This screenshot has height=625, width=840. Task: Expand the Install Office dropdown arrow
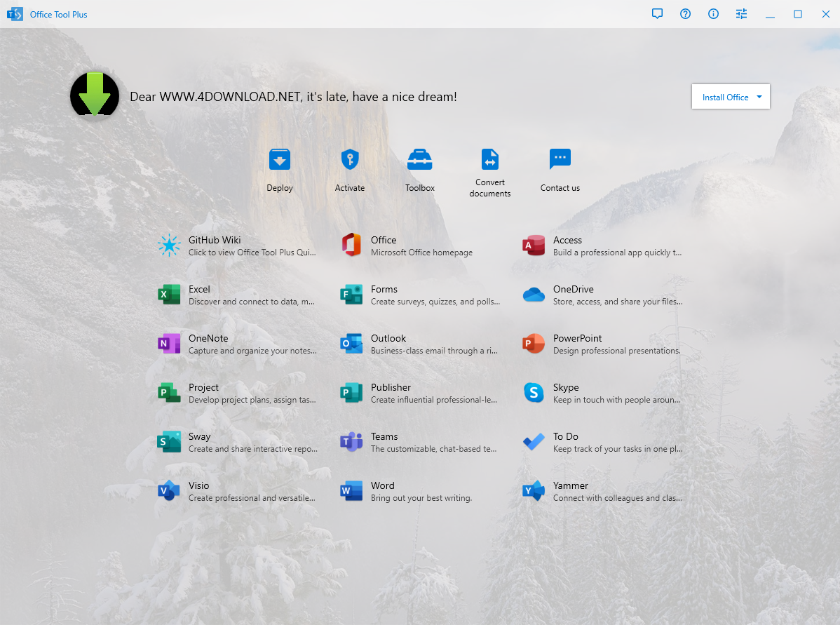[759, 97]
